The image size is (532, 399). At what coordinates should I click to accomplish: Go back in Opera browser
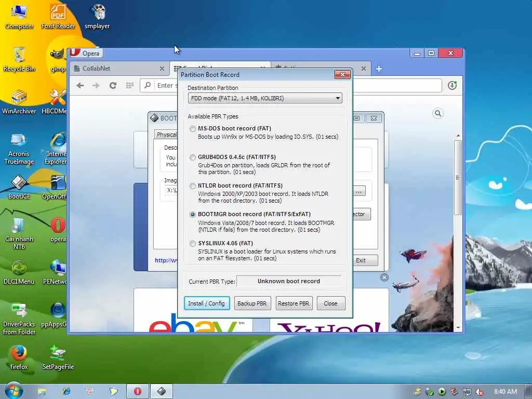80,86
